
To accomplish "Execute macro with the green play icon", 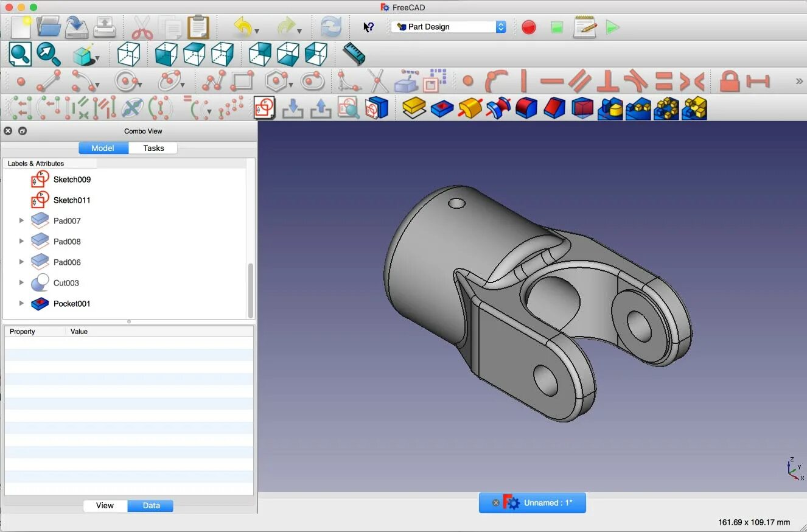I will (613, 27).
